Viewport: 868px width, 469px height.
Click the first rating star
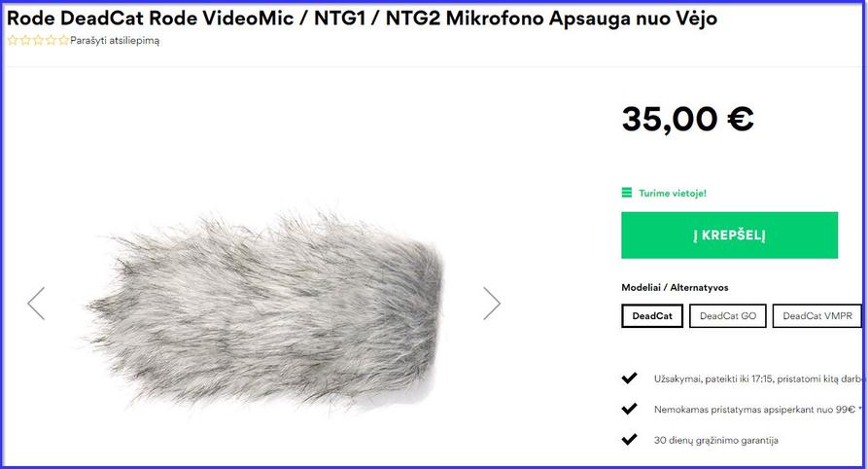point(13,40)
